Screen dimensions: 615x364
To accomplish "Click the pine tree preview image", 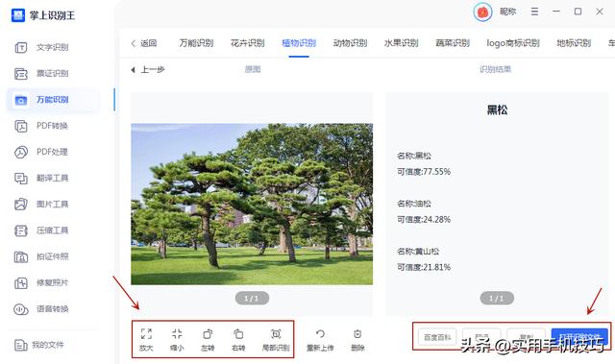I will pos(252,204).
